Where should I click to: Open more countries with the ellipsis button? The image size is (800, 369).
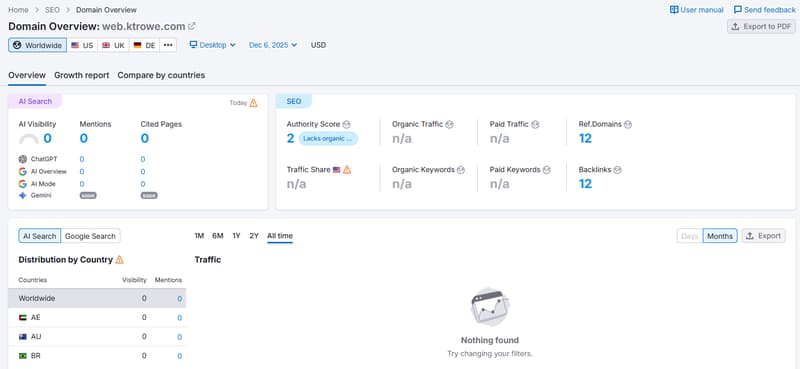click(x=168, y=45)
